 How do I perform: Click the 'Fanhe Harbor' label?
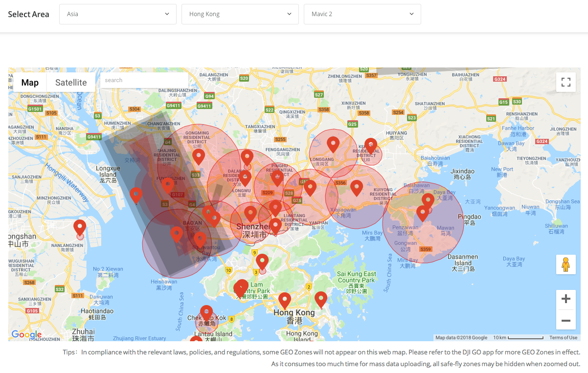coord(518,131)
